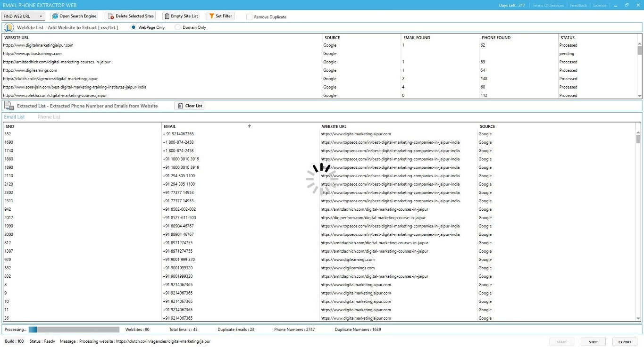Screen dimensions: 644x347
Task: Select the WebPage Only radio button
Action: coord(134,27)
